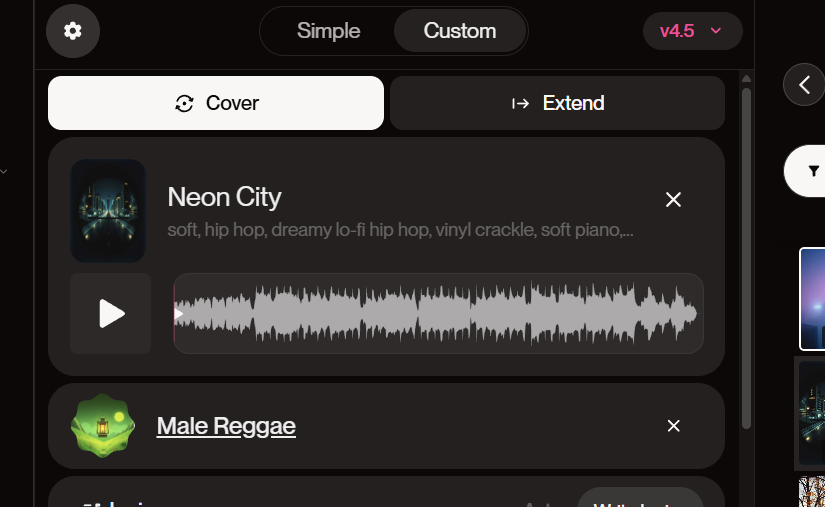Open the filter funnel button

809,171
